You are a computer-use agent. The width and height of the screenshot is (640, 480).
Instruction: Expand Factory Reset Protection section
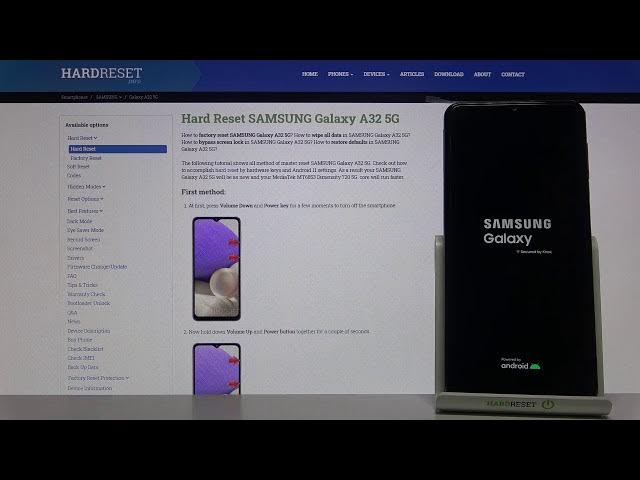(98, 378)
